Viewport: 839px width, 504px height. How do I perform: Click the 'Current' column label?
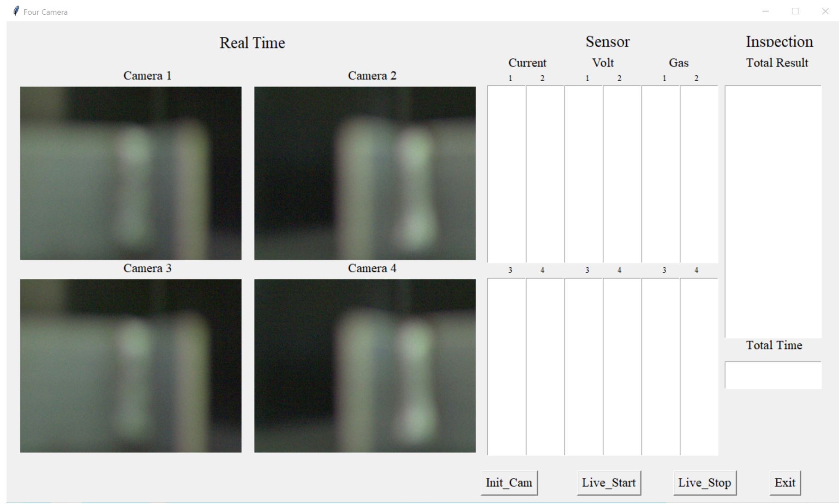tap(527, 63)
